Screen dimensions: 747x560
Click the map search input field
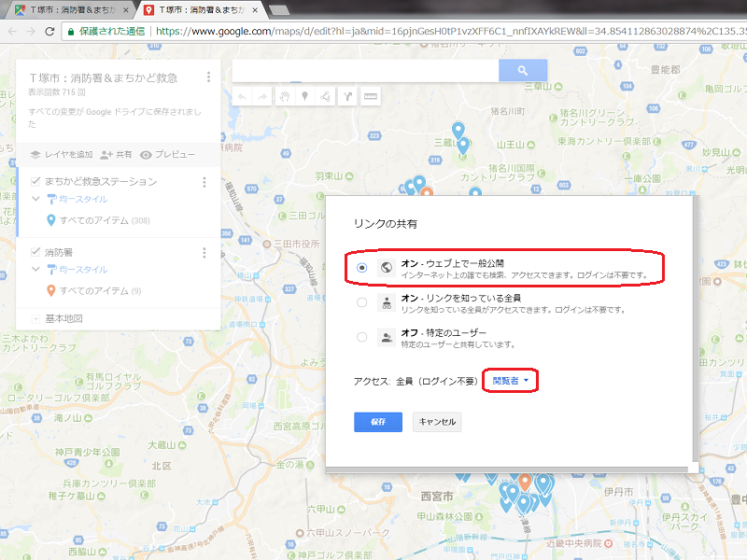tap(365, 71)
